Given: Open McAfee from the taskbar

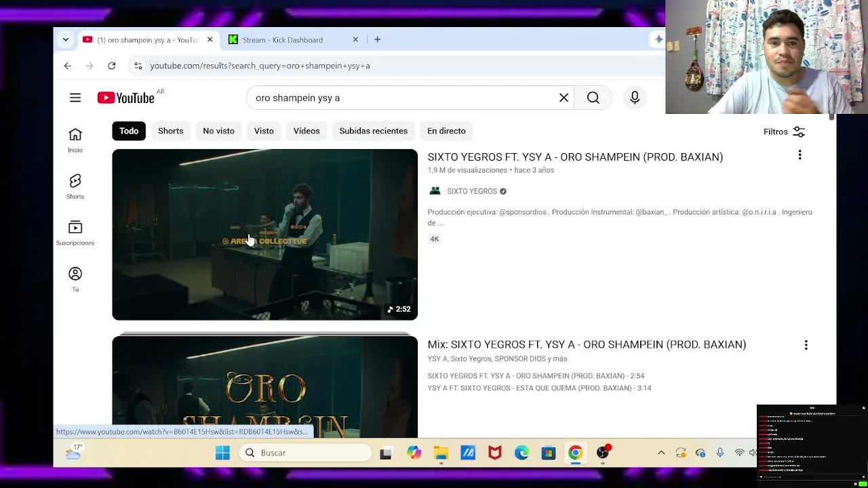Looking at the screenshot, I should point(494,453).
